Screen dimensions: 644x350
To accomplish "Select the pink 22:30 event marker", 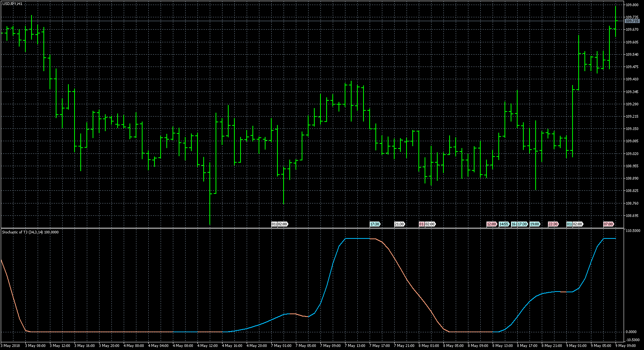I will (553, 224).
